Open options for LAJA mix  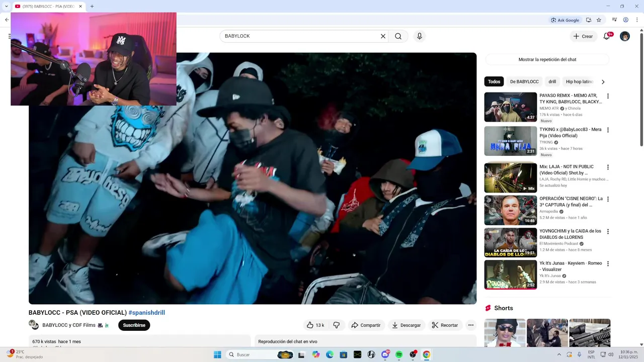pos(608,167)
